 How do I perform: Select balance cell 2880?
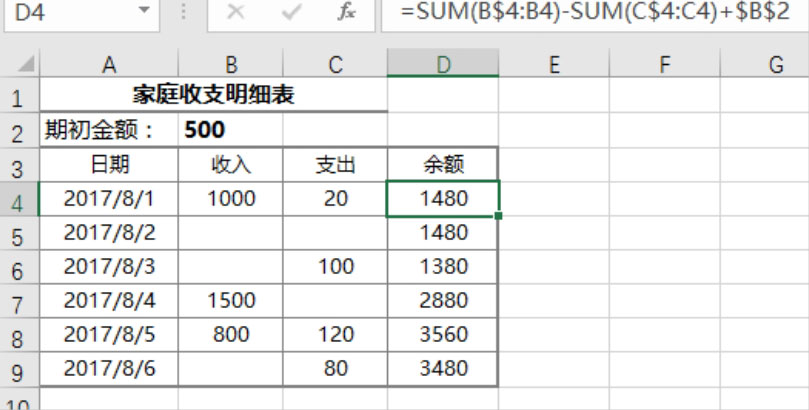(443, 301)
